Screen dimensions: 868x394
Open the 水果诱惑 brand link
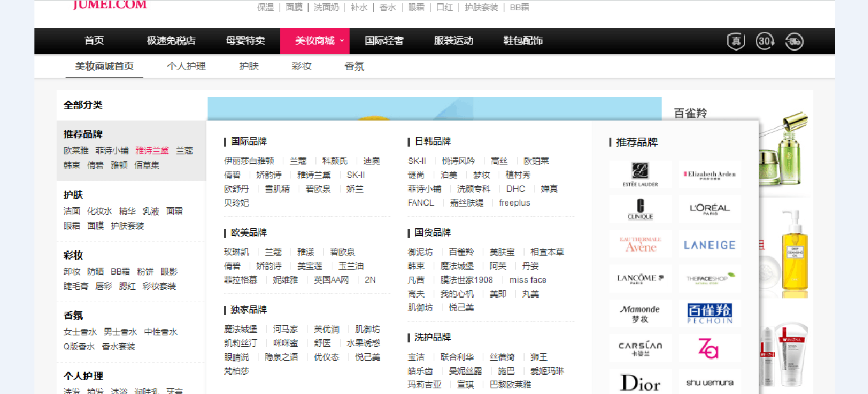click(x=363, y=343)
